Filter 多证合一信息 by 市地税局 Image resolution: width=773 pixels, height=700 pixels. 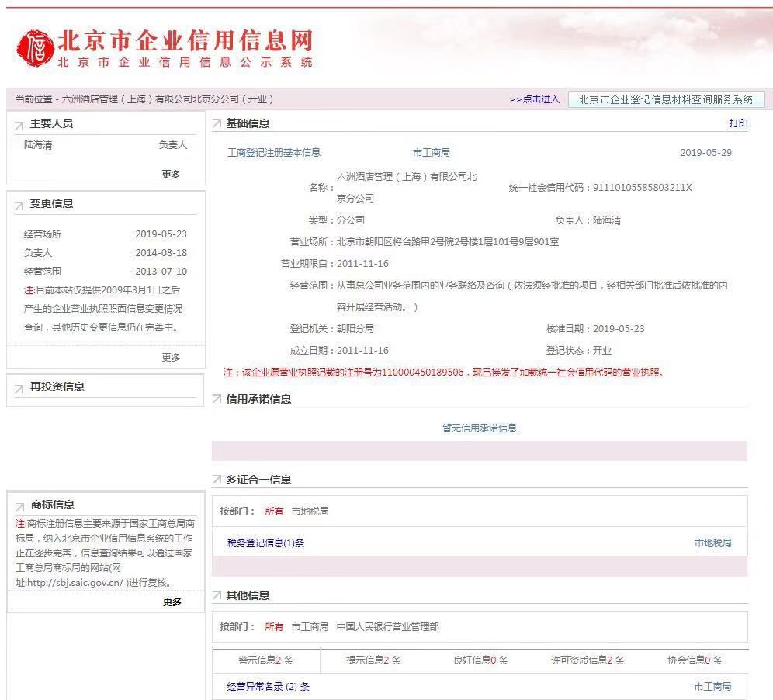point(310,511)
